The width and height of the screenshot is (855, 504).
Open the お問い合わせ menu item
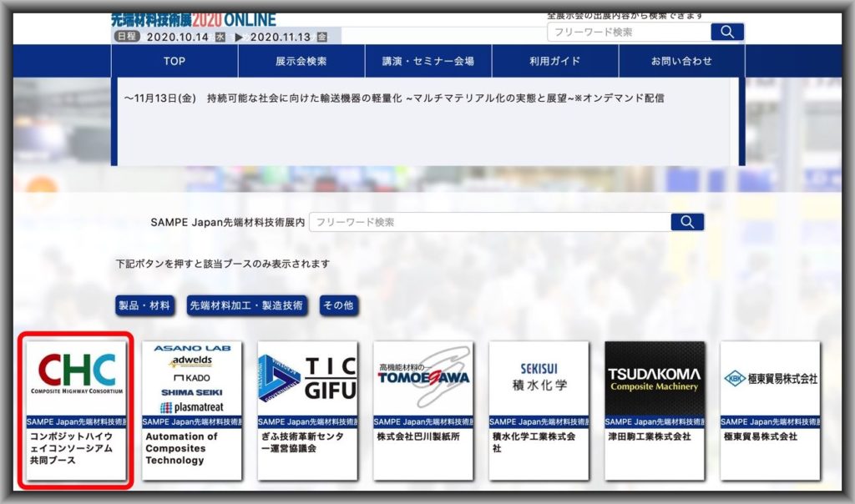tap(681, 61)
